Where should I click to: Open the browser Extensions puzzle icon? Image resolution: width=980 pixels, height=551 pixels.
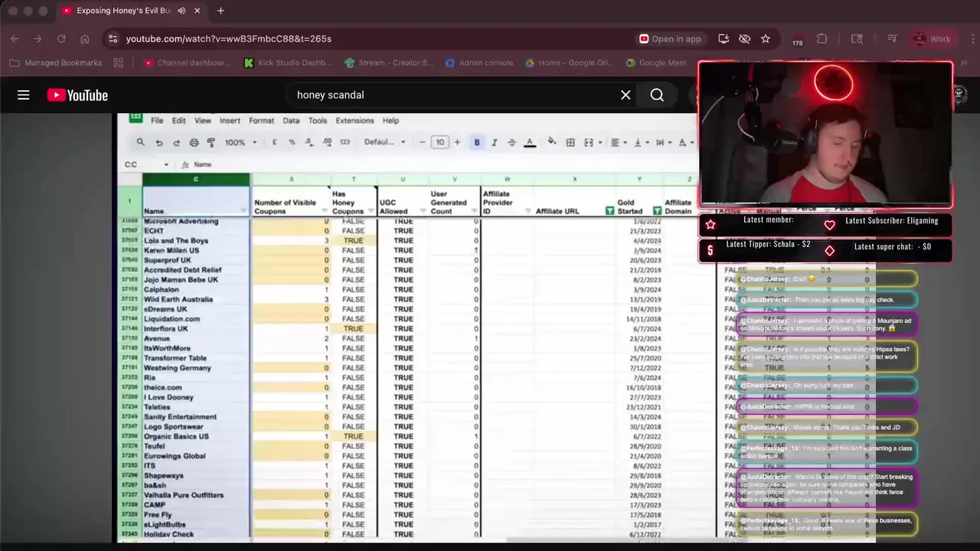click(x=822, y=38)
